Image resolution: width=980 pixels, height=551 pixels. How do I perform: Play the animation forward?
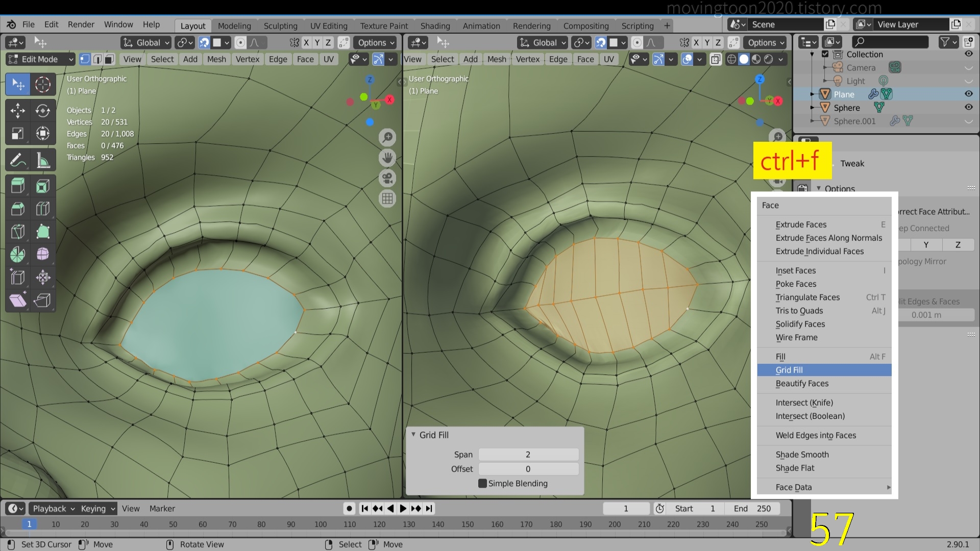[403, 509]
